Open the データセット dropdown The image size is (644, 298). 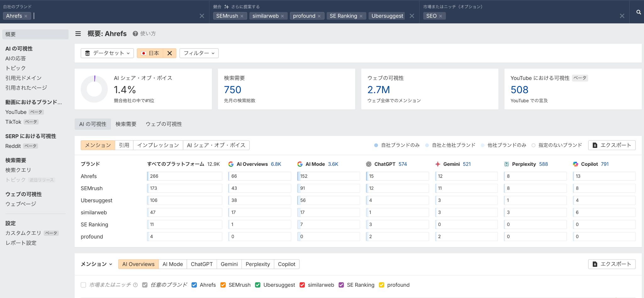(107, 53)
